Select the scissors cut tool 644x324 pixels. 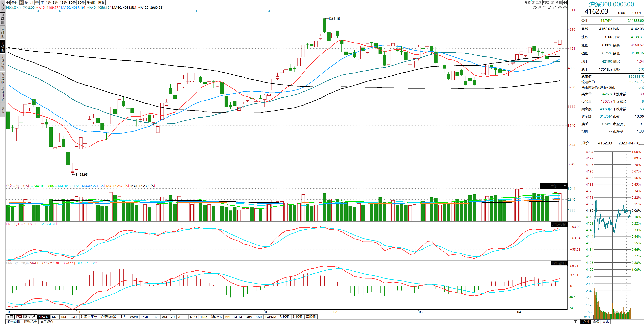[550, 8]
